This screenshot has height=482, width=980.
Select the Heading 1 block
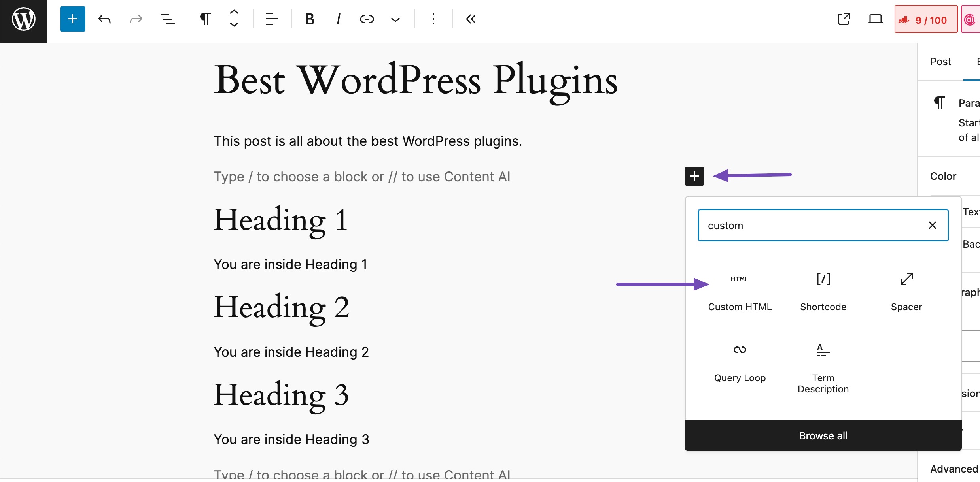tap(281, 220)
